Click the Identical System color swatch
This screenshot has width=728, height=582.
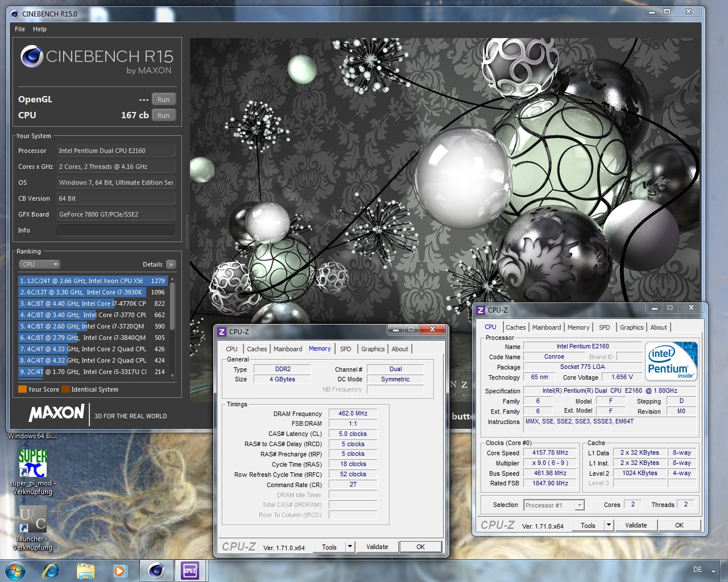(x=65, y=389)
